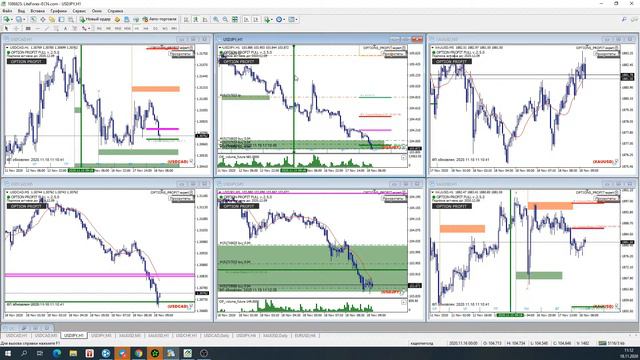
Task: Zoom in on the chart
Action: [x=216, y=19]
